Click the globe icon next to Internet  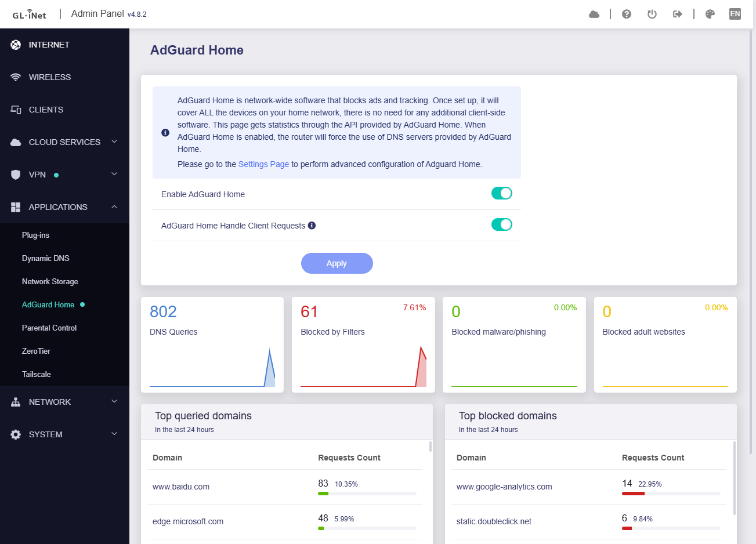coord(16,45)
